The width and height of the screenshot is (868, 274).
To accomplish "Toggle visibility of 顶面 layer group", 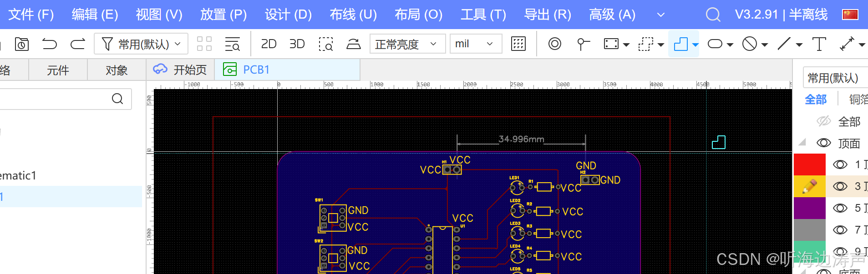I will click(824, 143).
